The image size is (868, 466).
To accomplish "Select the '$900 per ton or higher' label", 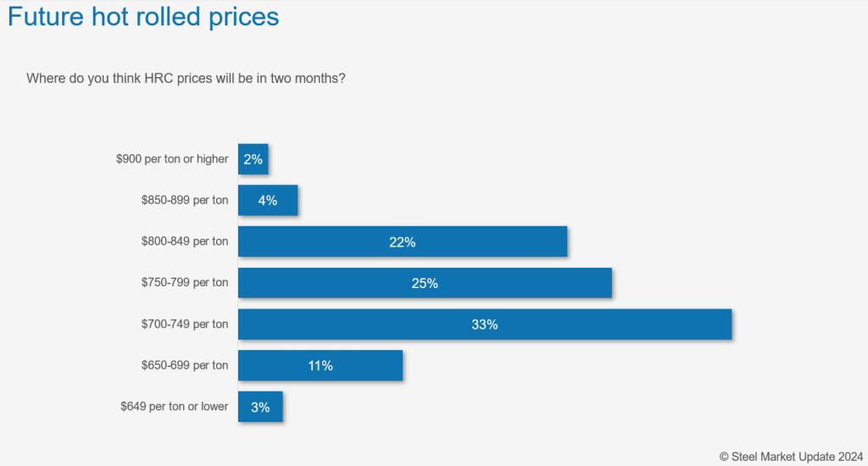I will click(x=172, y=158).
